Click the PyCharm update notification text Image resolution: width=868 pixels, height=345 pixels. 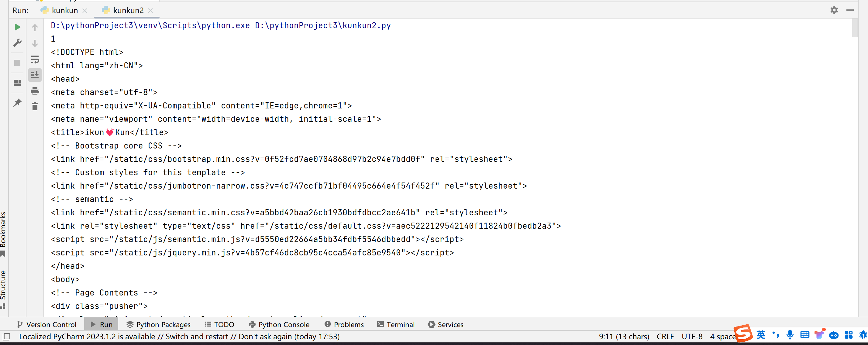click(x=179, y=336)
